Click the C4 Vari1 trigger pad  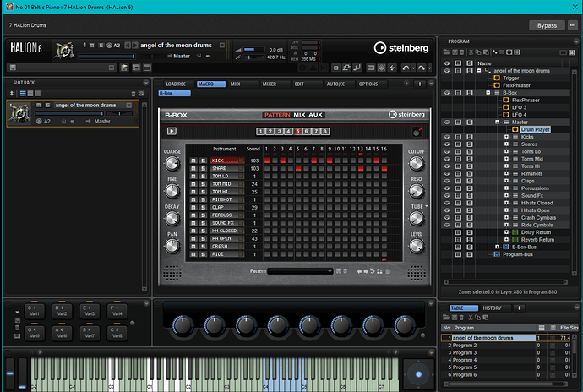coord(35,311)
